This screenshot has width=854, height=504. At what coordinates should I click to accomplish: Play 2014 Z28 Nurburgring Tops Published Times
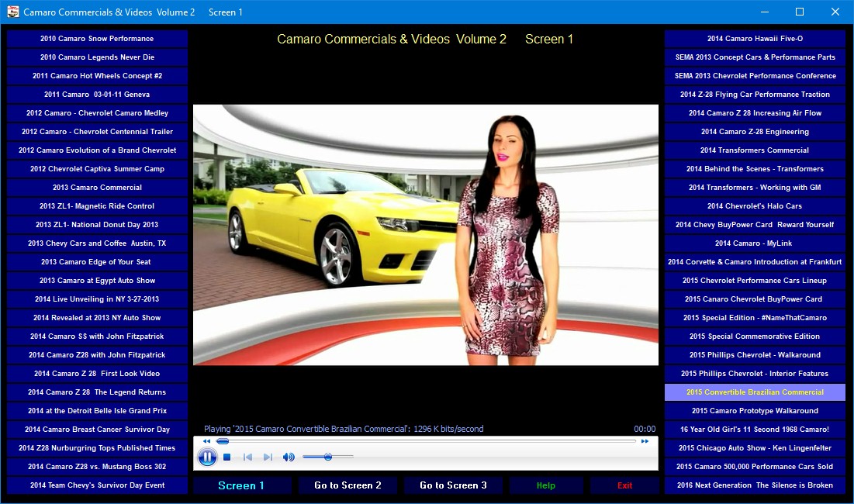pos(97,448)
